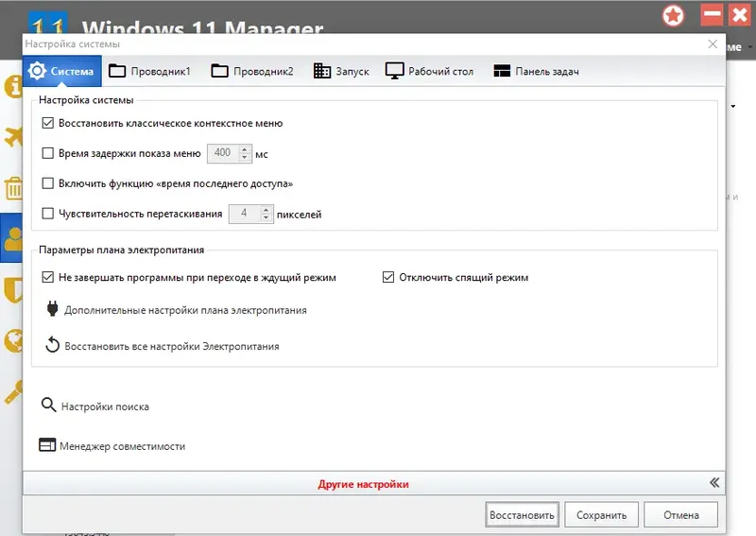This screenshot has width=756, height=536.
Task: Click the trash bin sidebar icon
Action: 14,188
